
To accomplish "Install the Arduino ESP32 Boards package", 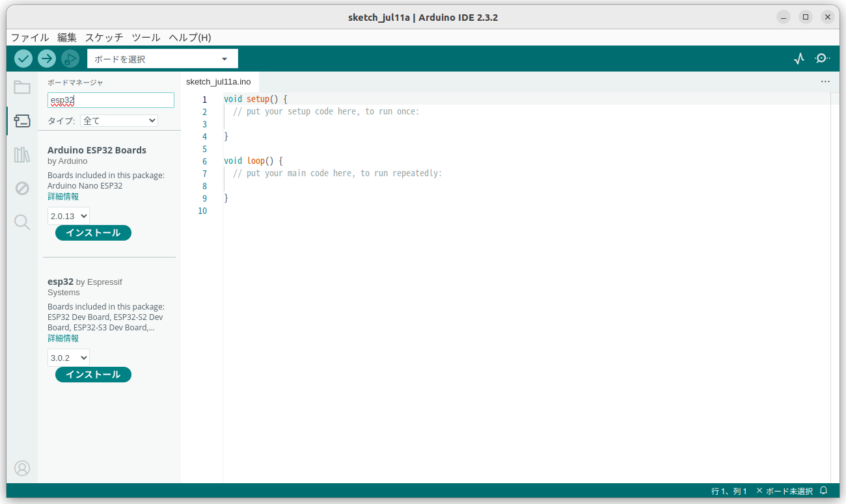I will [93, 232].
